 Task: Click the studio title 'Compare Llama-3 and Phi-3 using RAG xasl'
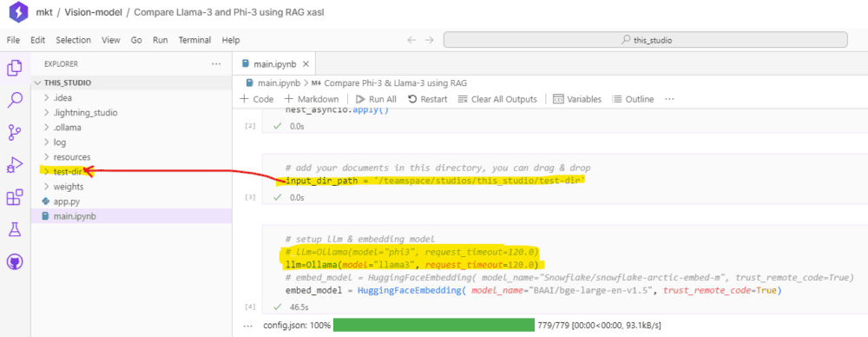pos(229,11)
